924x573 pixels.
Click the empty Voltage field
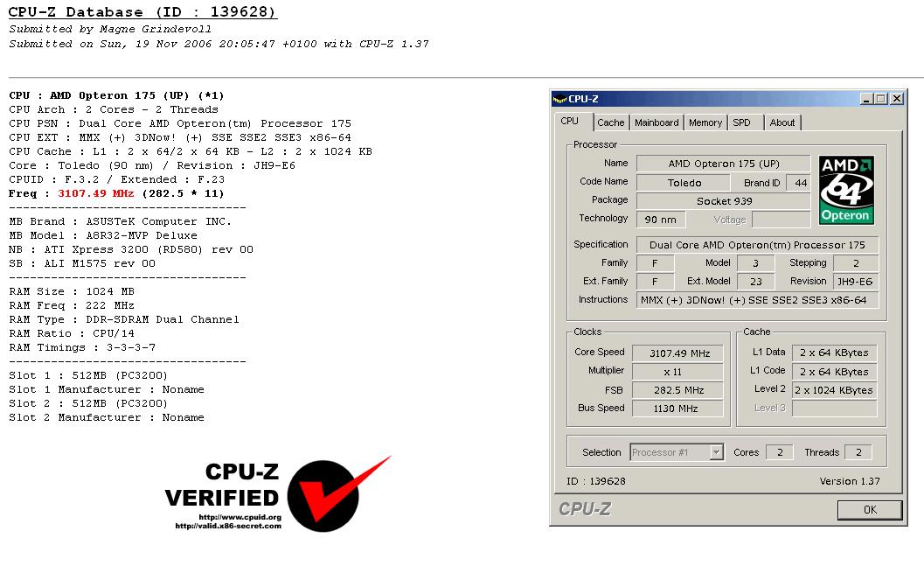[x=782, y=220]
